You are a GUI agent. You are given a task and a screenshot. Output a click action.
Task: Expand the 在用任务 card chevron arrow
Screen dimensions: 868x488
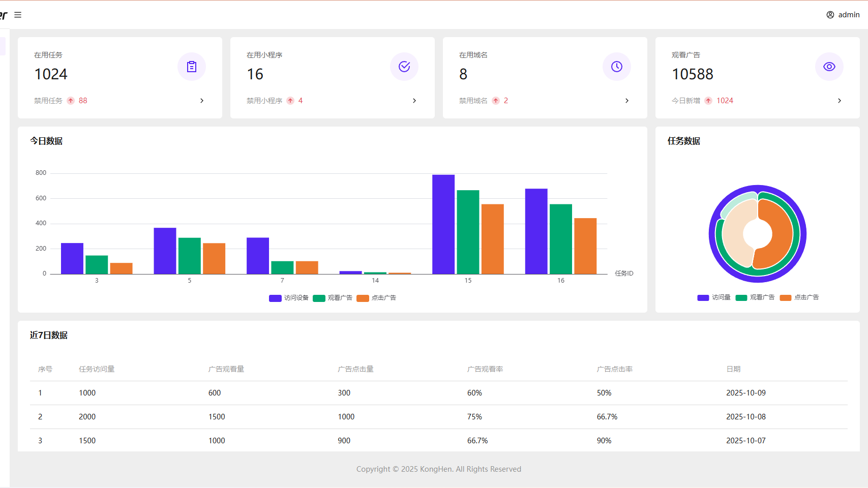[x=202, y=101]
